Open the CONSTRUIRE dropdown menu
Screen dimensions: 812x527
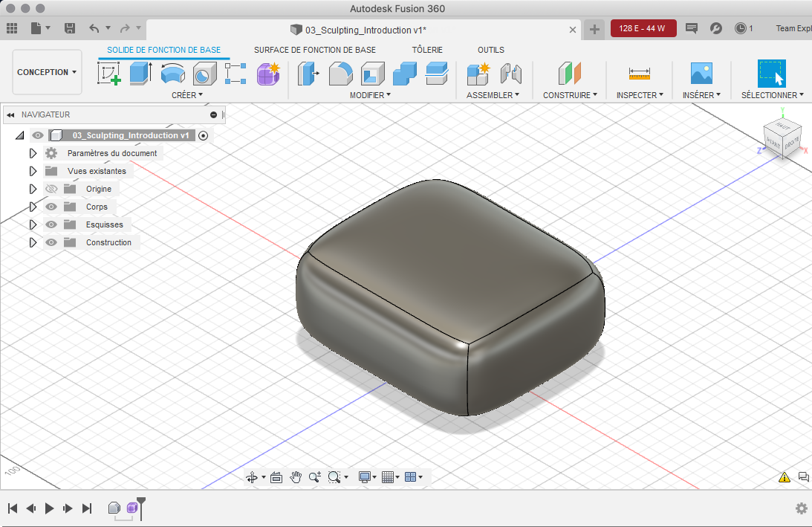570,95
